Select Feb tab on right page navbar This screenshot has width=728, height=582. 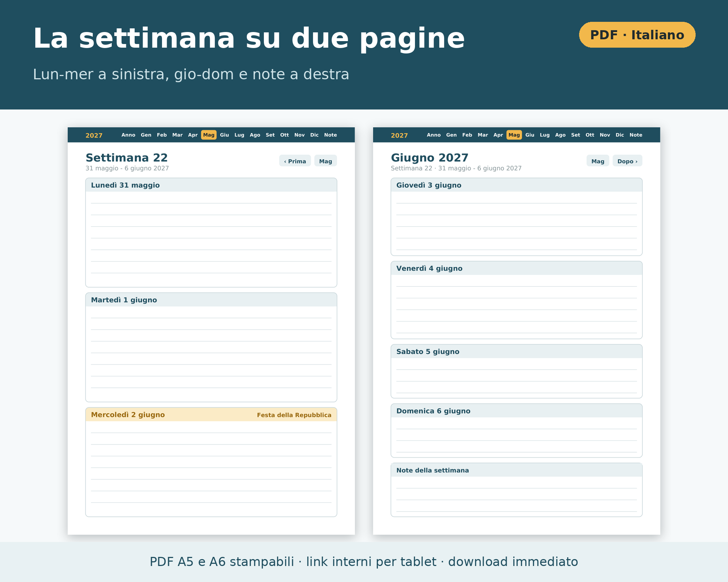click(467, 135)
